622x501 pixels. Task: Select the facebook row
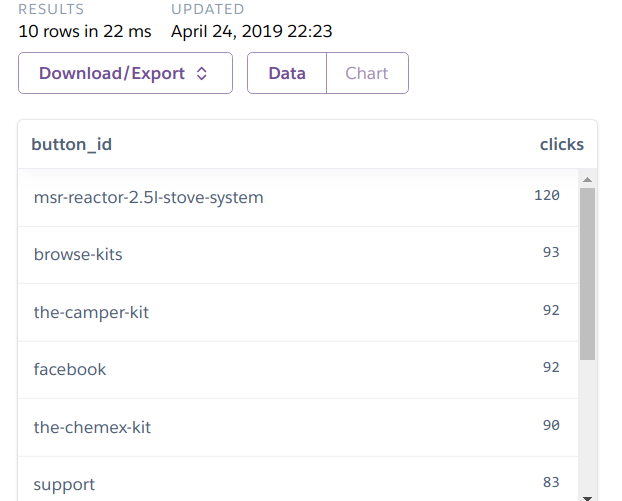coord(70,369)
